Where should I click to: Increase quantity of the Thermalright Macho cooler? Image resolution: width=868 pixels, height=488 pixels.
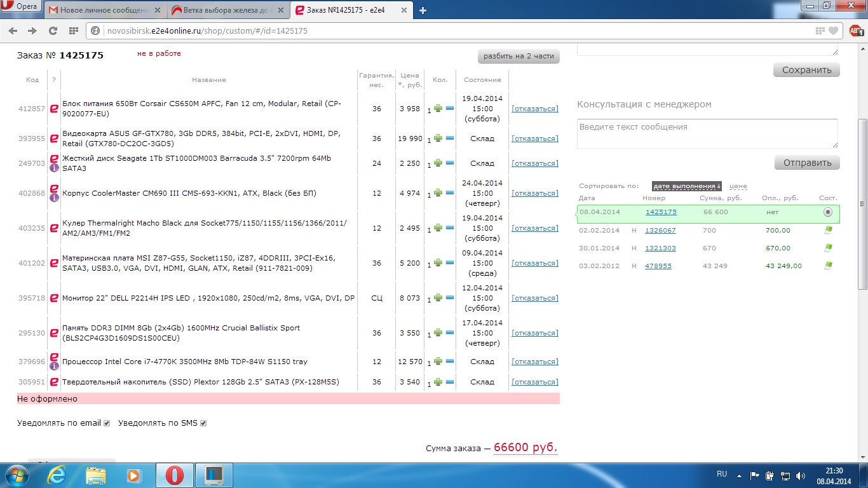(x=438, y=229)
